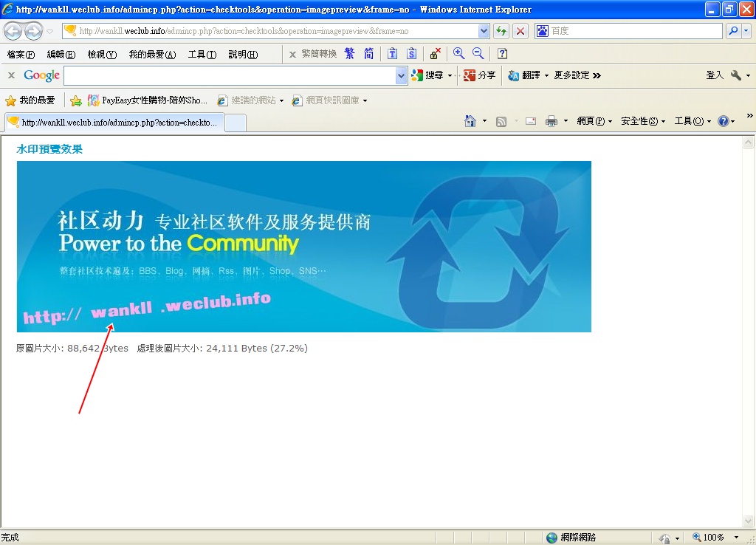756x545 pixels.
Task: Expand the 建議的網站 dropdown
Action: click(281, 100)
